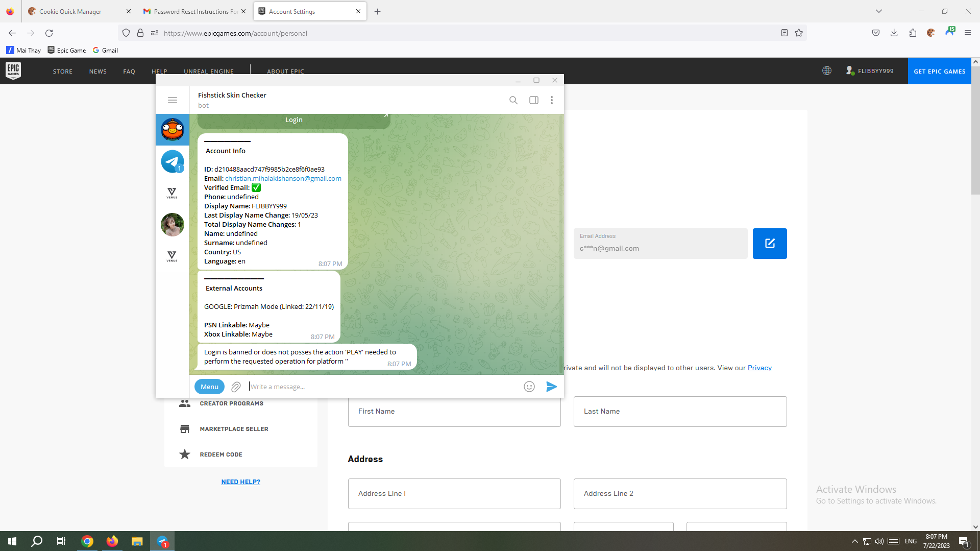Open Firefox downloads panel
This screenshot has width=980, height=551.
(894, 33)
